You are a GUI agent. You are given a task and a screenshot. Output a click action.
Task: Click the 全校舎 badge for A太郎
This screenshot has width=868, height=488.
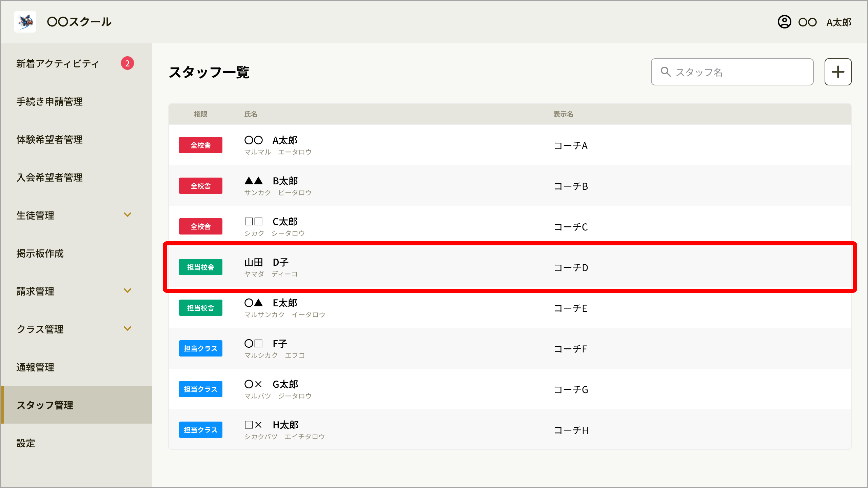201,145
